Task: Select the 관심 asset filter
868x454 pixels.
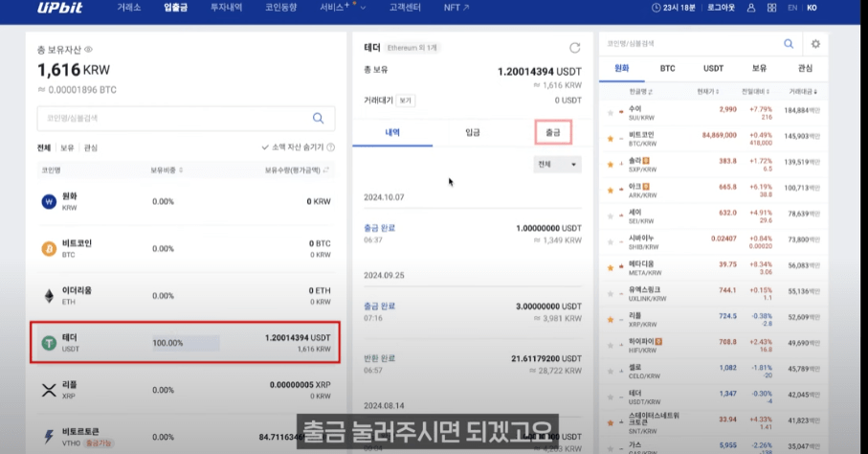Action: (x=91, y=148)
